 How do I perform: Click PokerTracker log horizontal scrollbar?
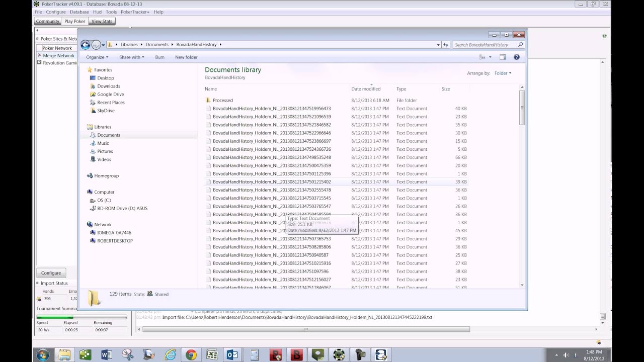(x=306, y=329)
